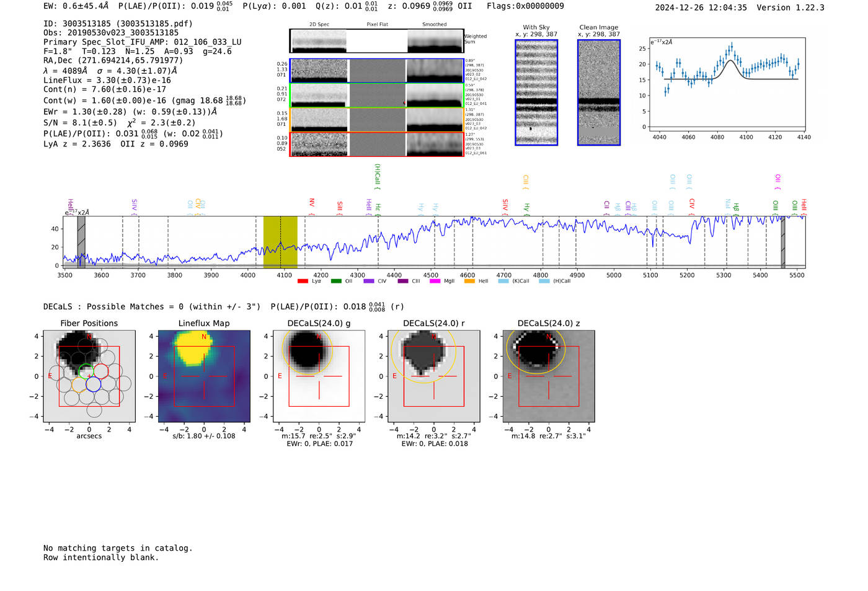
Task: Click the magenta OII label above the spectrum
Action: tap(778, 182)
